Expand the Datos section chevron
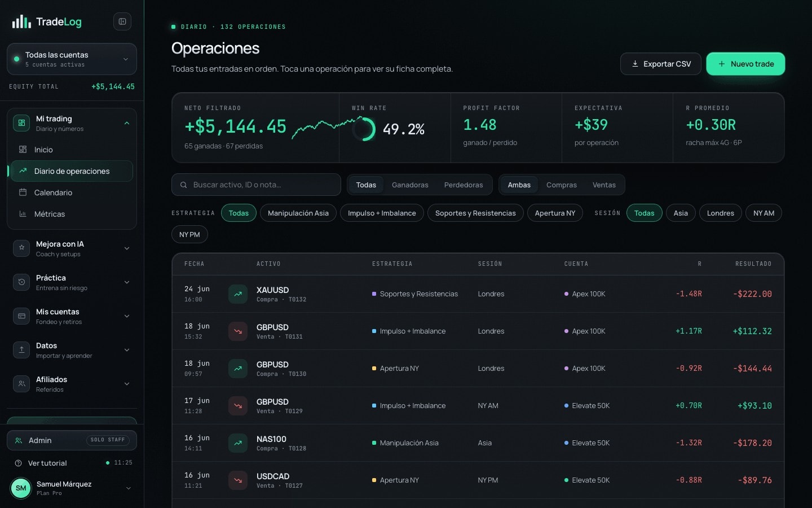This screenshot has height=508, width=812. click(x=127, y=350)
